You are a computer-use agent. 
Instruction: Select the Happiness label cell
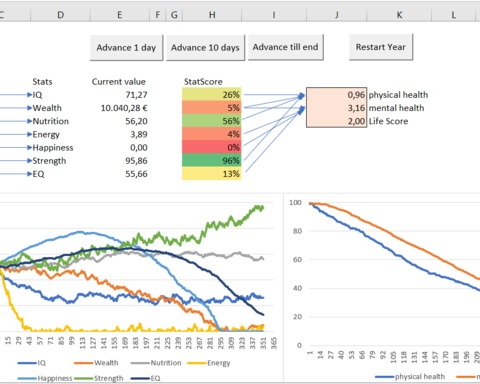pos(53,148)
